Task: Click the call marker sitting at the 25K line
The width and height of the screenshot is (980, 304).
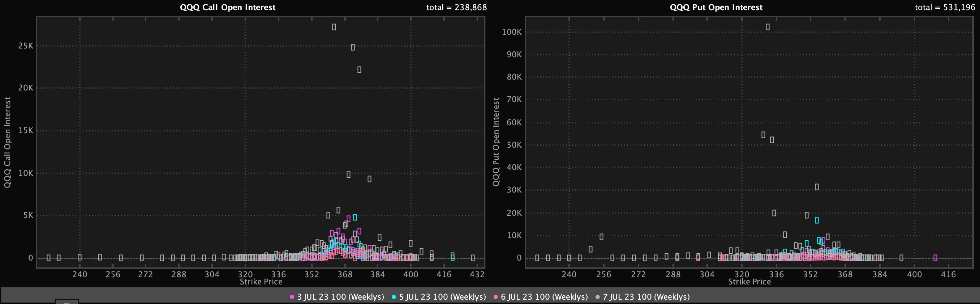Action: pos(353,47)
